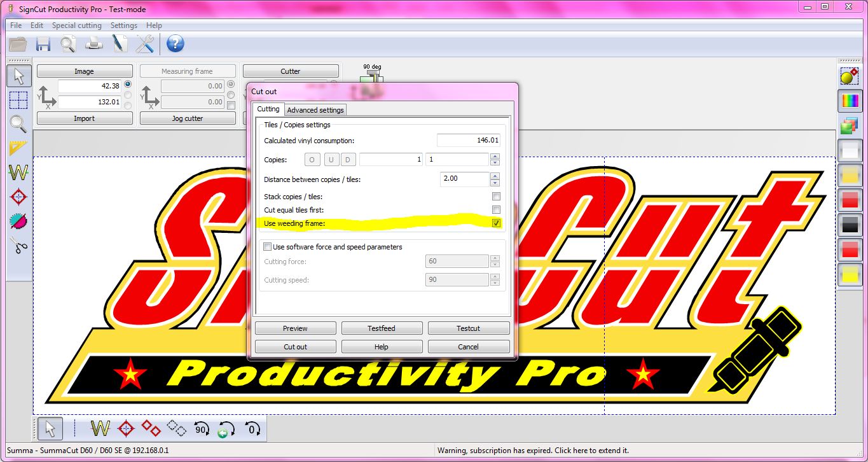Open the Settings menu
This screenshot has height=462, width=868.
point(123,25)
